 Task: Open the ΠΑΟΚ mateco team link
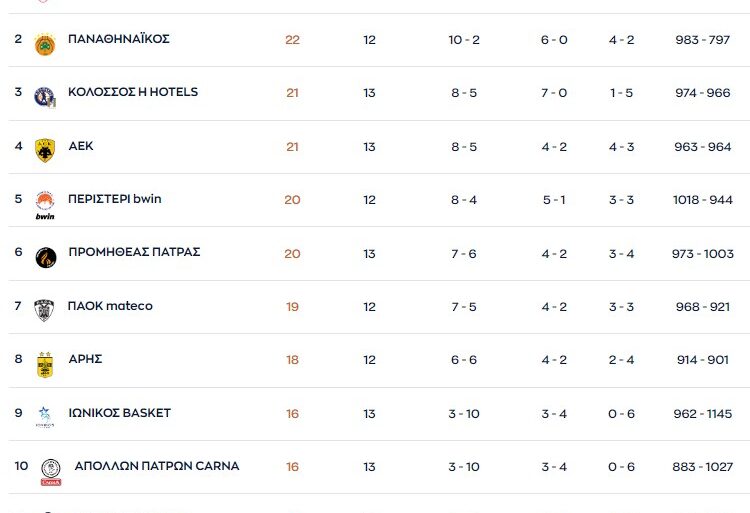pyautogui.click(x=110, y=306)
